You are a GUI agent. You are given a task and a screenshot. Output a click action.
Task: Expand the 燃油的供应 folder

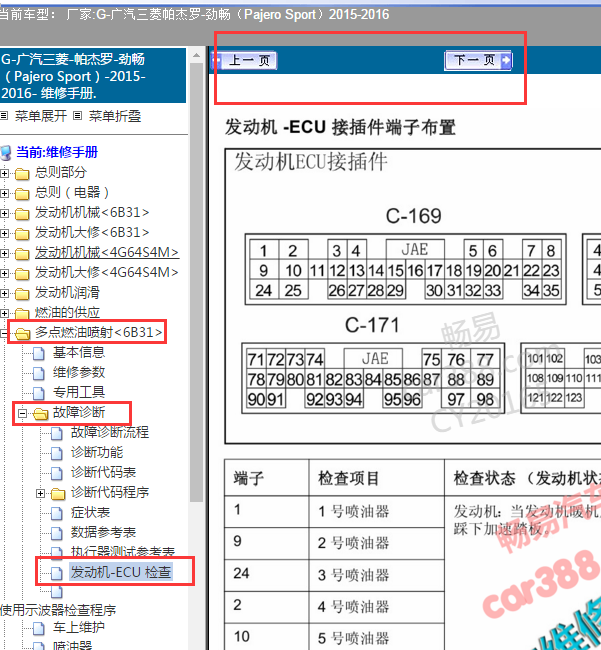(x=4, y=313)
